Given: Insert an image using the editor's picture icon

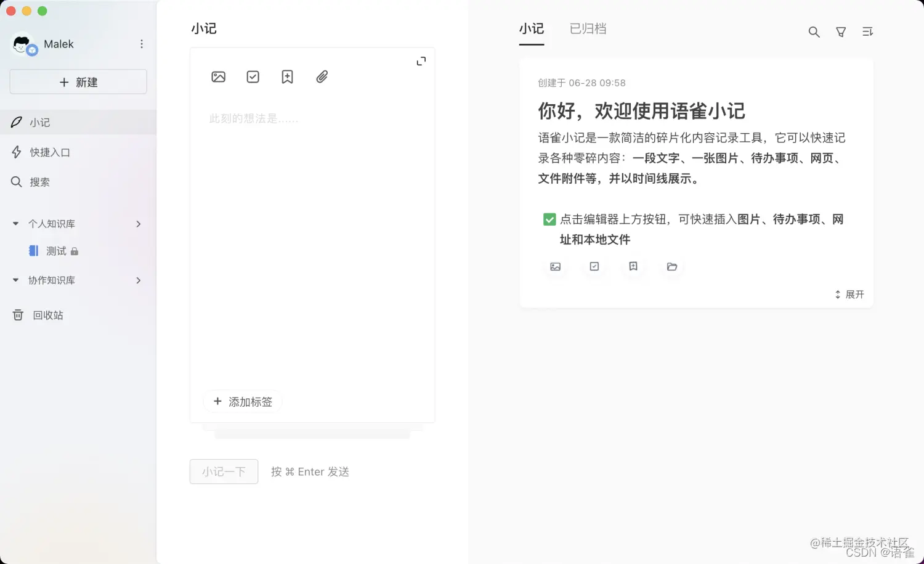Looking at the screenshot, I should [x=218, y=77].
